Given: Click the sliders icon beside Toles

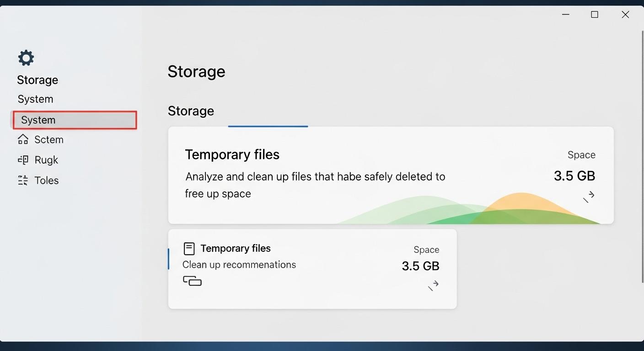Looking at the screenshot, I should (23, 181).
